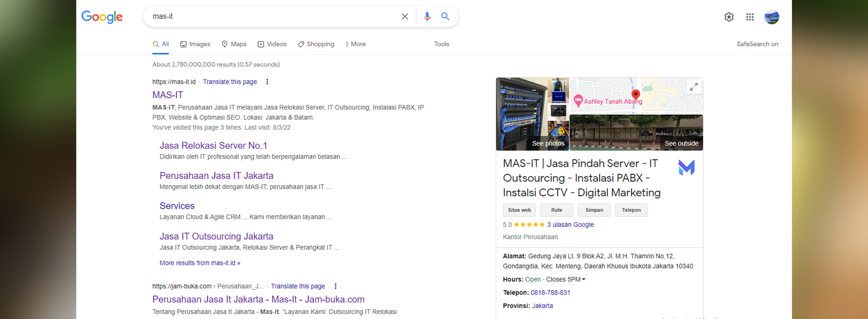Open Perusahaan Jasa IT Jakarta sitelink
The width and height of the screenshot is (868, 319).
[x=216, y=176]
